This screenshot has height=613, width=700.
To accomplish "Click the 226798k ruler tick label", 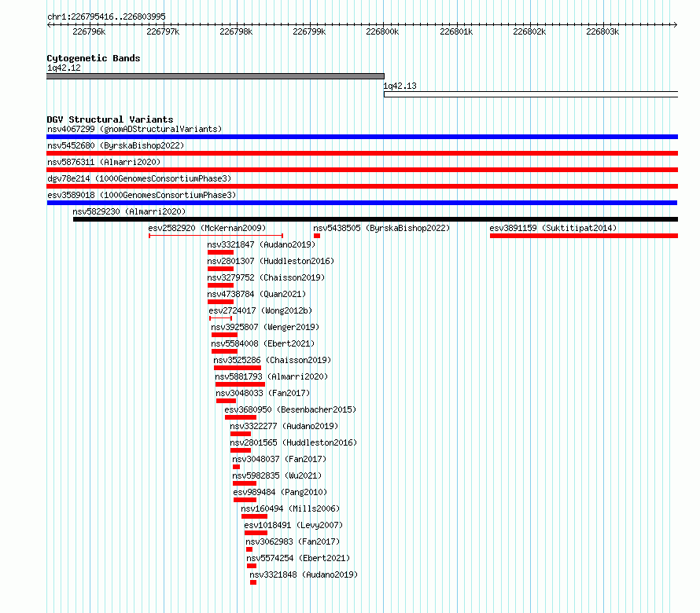I will tap(236, 31).
